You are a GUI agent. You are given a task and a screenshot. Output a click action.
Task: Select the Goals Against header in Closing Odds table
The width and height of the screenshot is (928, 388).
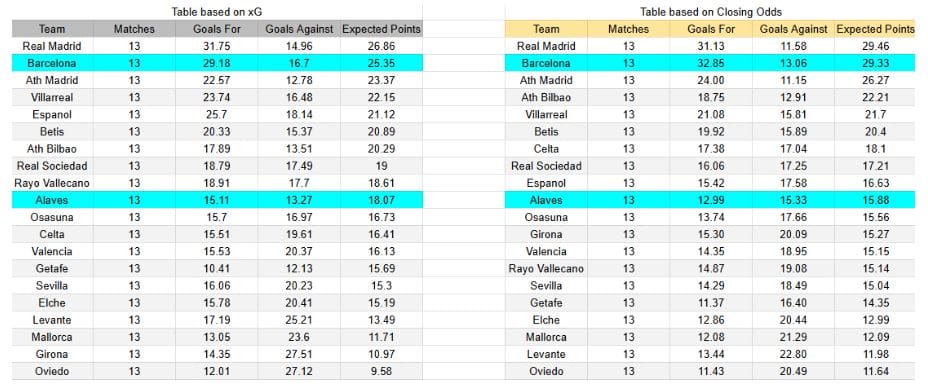(x=794, y=29)
